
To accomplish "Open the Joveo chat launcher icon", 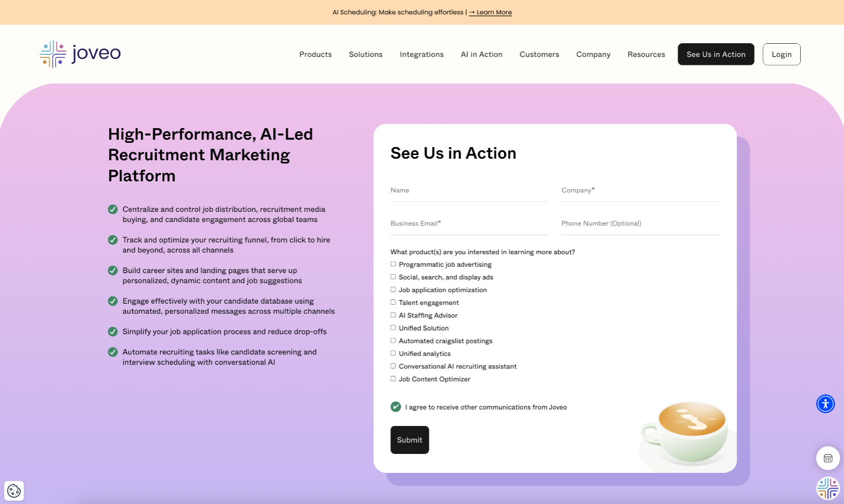I will click(828, 488).
